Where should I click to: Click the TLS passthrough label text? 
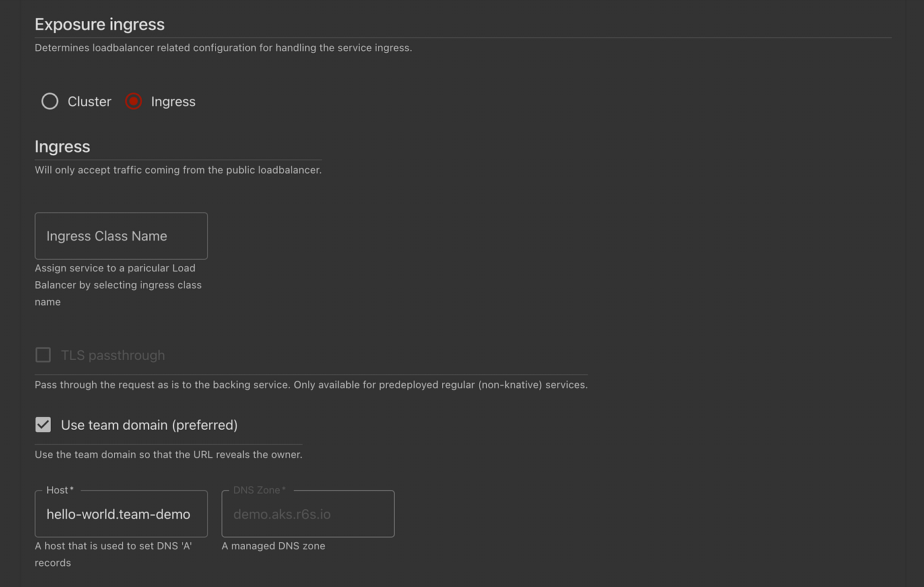point(113,355)
